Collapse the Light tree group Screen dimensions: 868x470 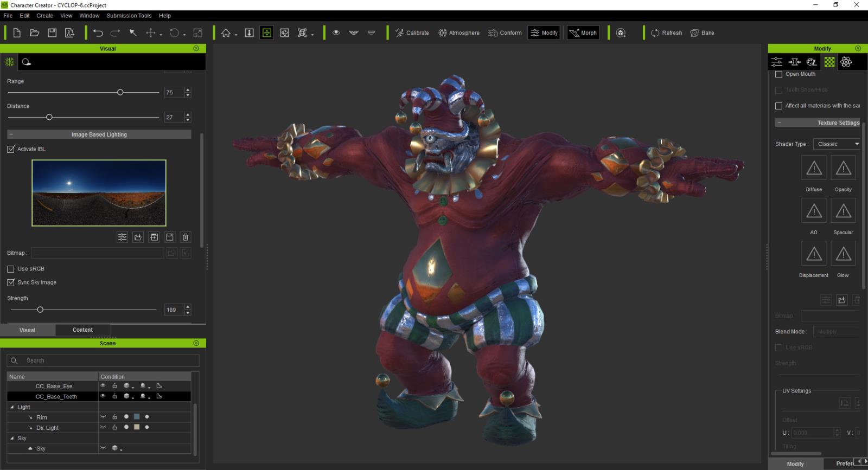tap(12, 407)
